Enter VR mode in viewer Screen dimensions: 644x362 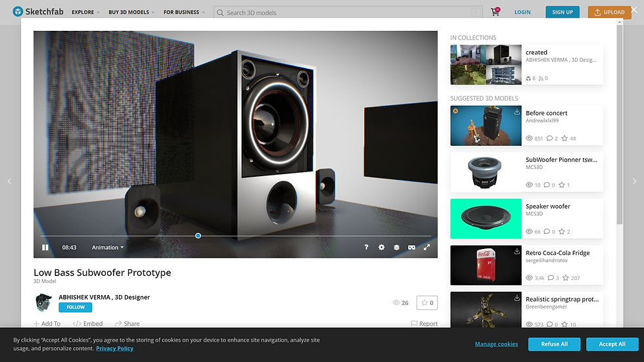(x=411, y=247)
